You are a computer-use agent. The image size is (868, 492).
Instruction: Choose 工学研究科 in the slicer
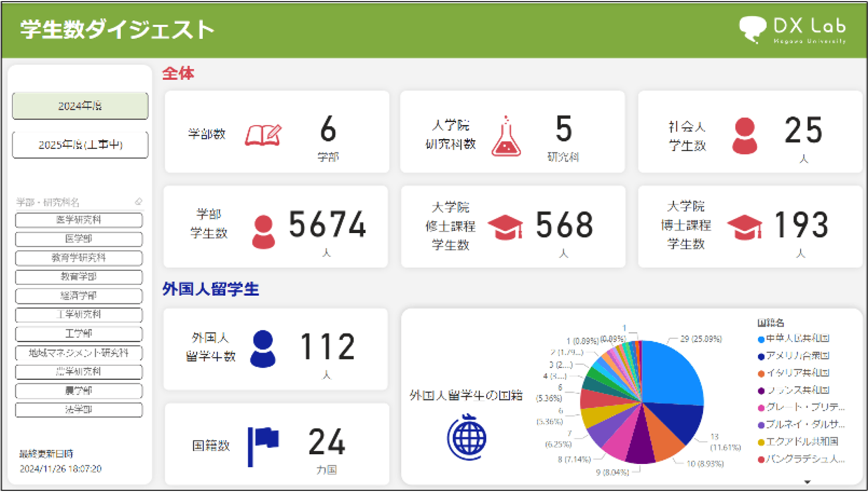(79, 315)
